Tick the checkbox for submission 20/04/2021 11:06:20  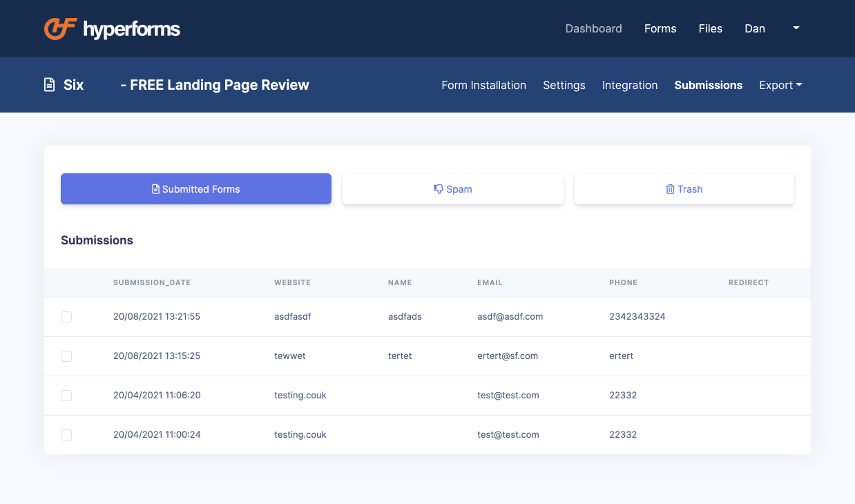click(x=66, y=396)
